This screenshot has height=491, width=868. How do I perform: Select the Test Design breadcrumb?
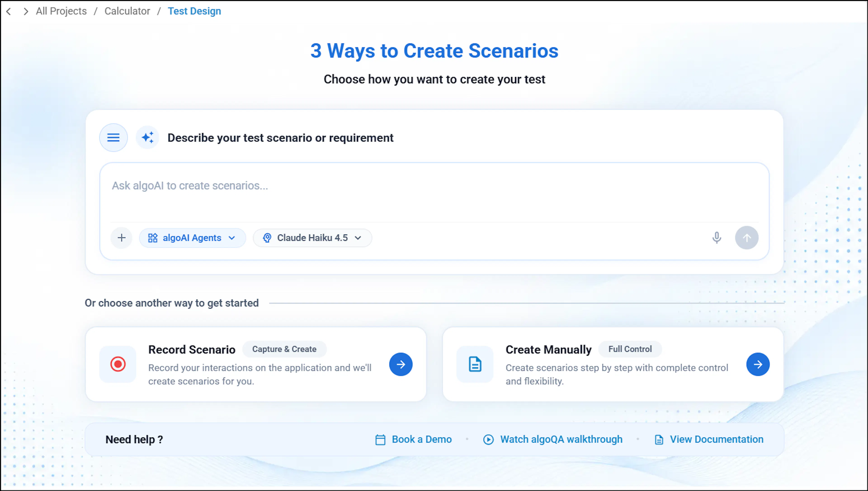pos(194,11)
